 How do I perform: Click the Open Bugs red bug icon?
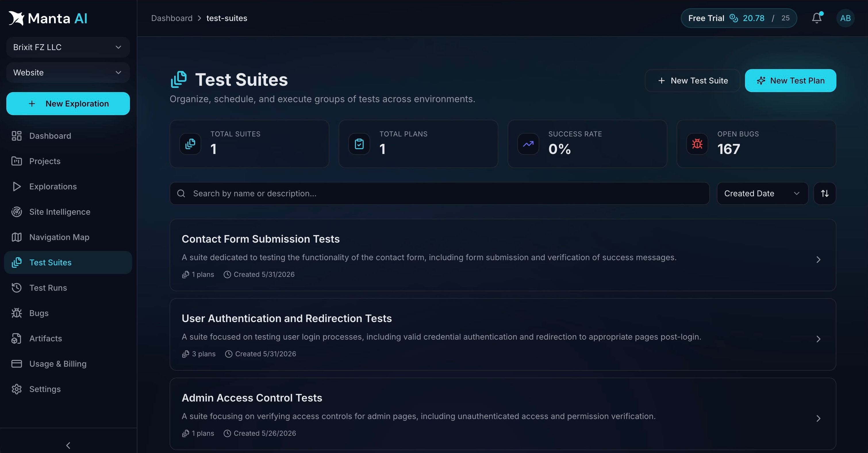coord(697,144)
